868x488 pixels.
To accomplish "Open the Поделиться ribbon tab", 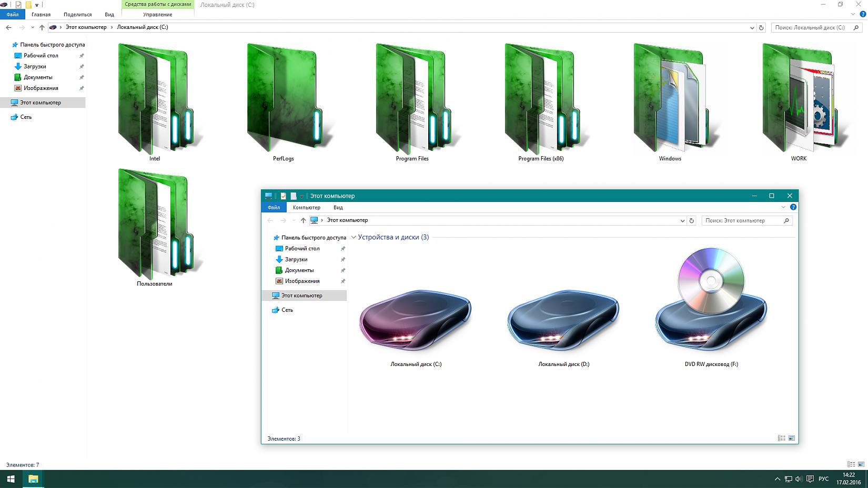I will (x=77, y=14).
